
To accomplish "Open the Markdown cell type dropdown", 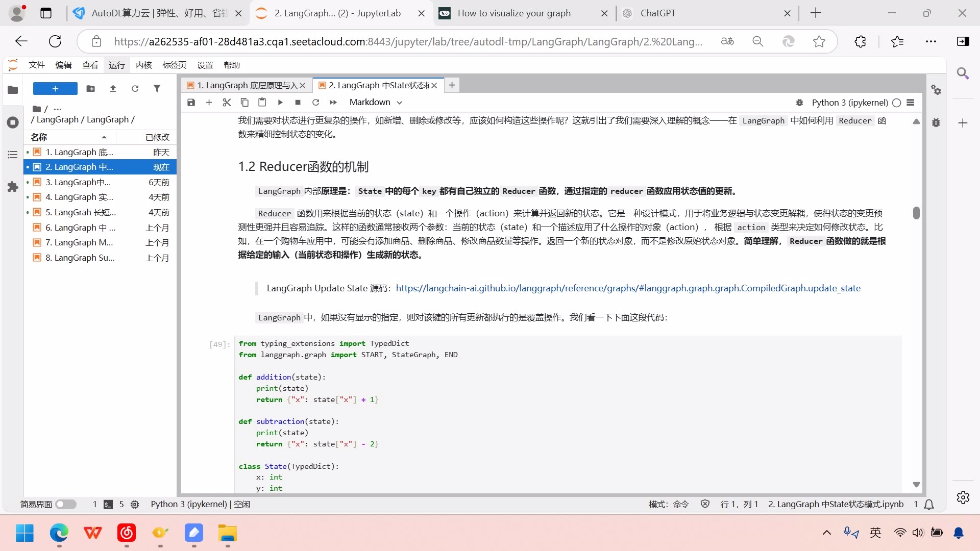I will point(375,102).
